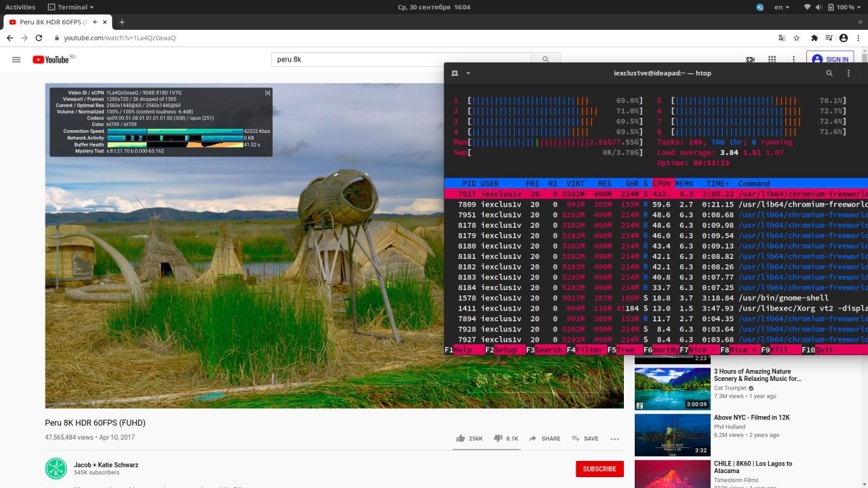Open the Chromium extensions puzzle icon

pos(814,38)
